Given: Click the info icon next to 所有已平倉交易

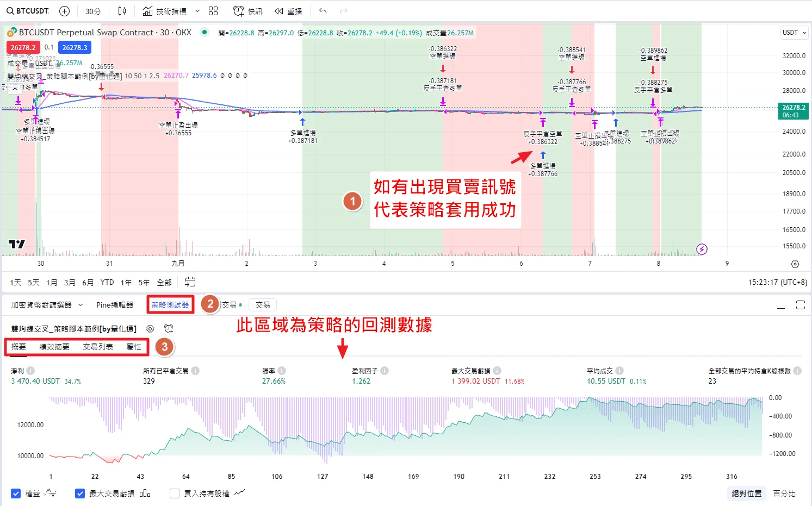Looking at the screenshot, I should point(195,371).
